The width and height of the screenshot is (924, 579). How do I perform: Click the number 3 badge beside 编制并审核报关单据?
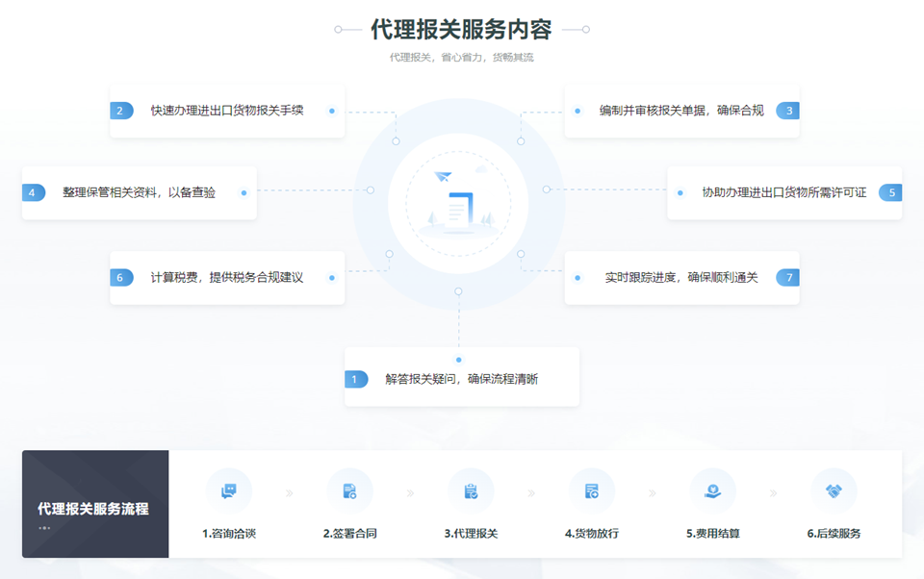point(787,111)
